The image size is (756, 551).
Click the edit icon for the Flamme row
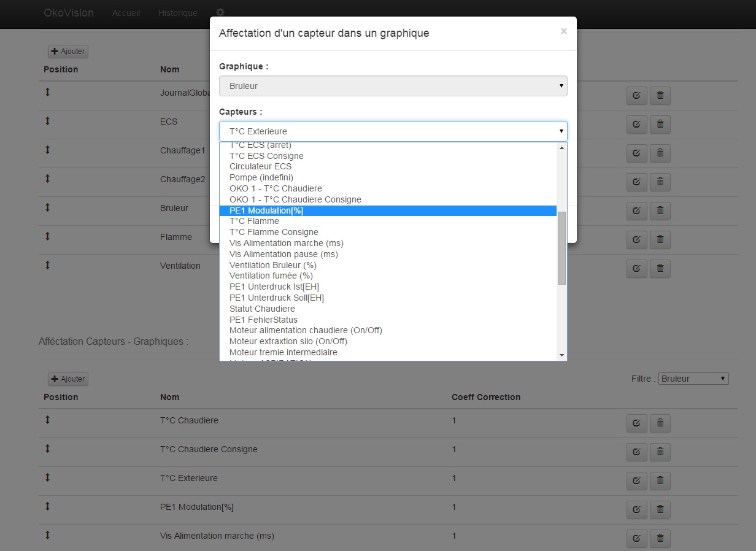[x=636, y=239]
